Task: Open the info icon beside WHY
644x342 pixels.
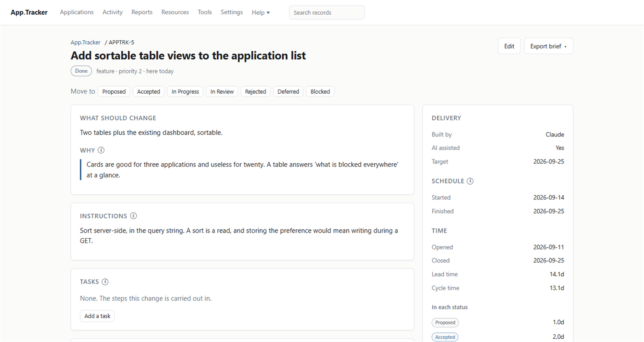Action: (x=101, y=150)
